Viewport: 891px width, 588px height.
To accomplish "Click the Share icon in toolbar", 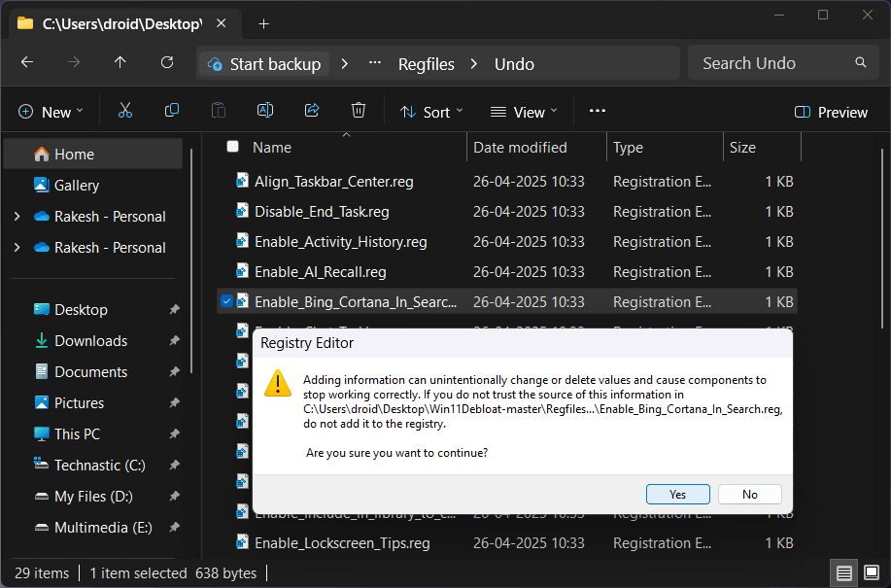I will coord(312,111).
